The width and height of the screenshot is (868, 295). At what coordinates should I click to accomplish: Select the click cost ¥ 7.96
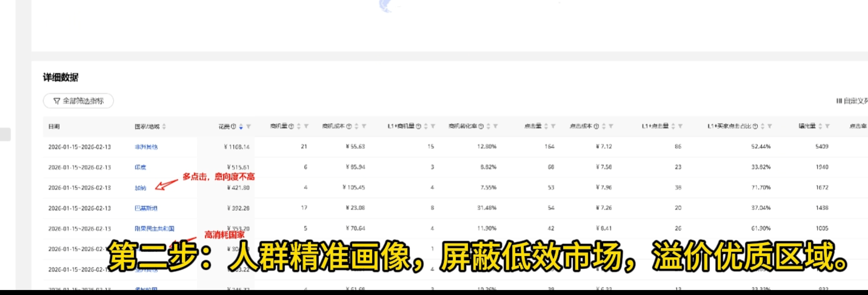click(x=604, y=188)
